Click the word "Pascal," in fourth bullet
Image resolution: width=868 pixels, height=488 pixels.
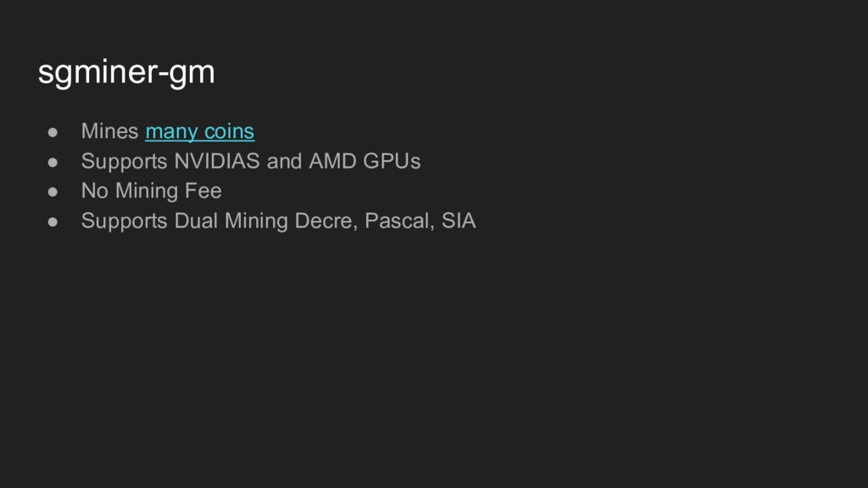click(400, 221)
